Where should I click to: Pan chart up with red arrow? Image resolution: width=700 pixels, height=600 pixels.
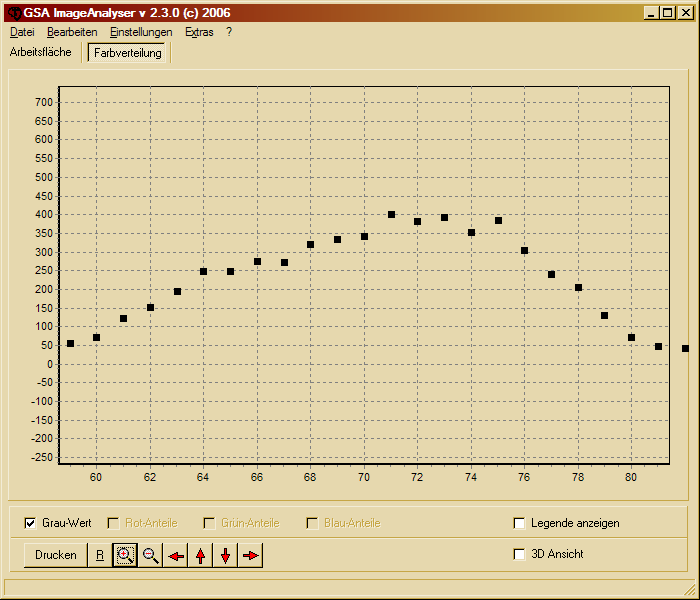tap(201, 555)
